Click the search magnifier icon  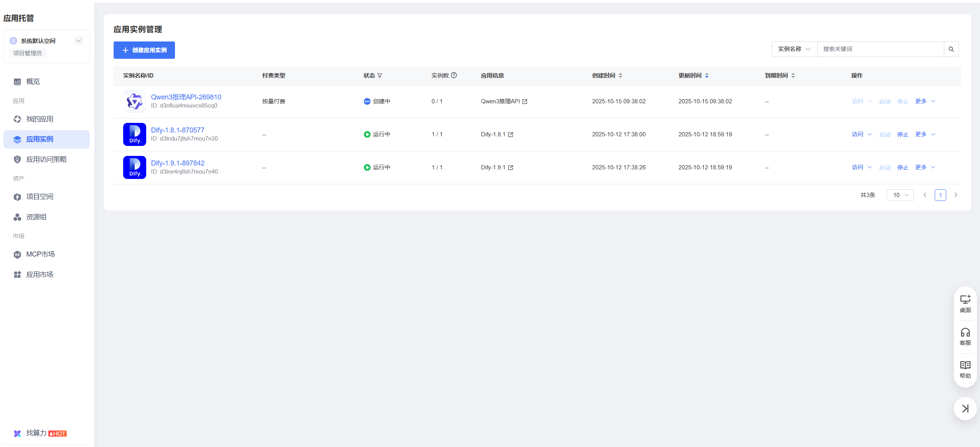coord(951,49)
